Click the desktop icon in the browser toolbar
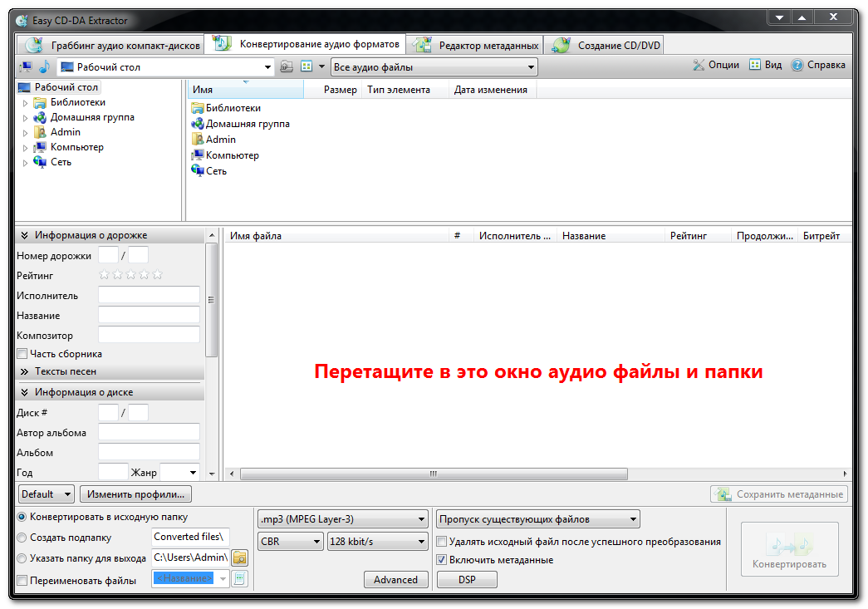Image resolution: width=868 pixels, height=609 pixels. [26, 66]
